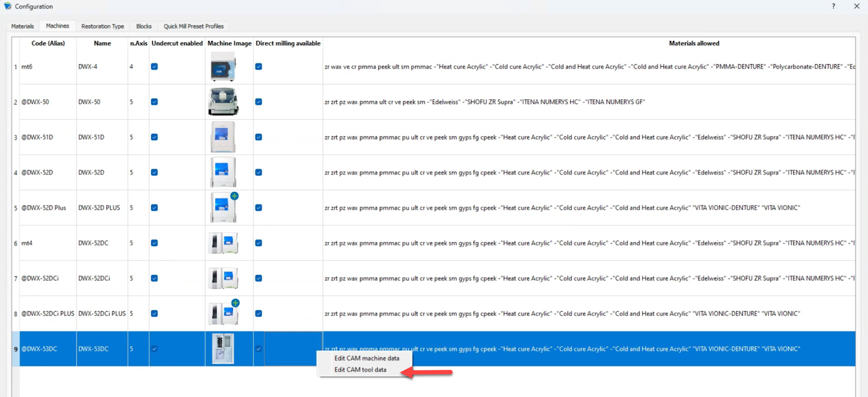Switch to the Machines tab
Viewport: 868px width, 397px height.
point(58,26)
